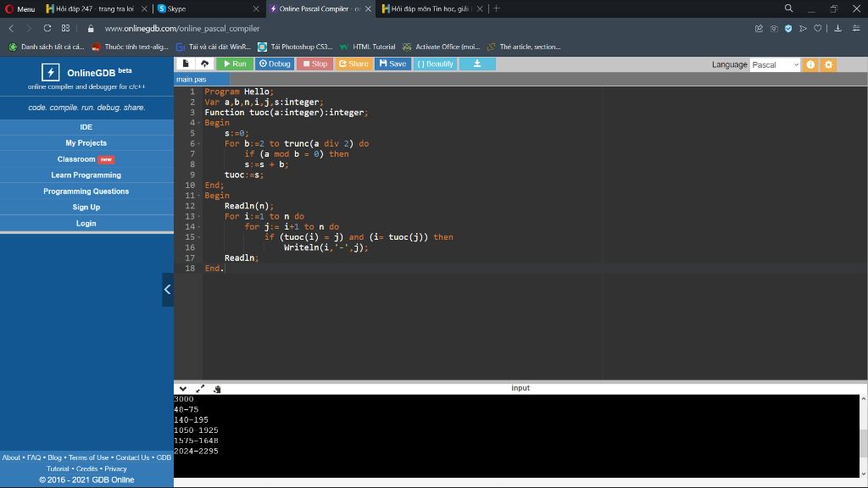Image resolution: width=868 pixels, height=488 pixels.
Task: Open browser downloads panel
Action: [838, 29]
